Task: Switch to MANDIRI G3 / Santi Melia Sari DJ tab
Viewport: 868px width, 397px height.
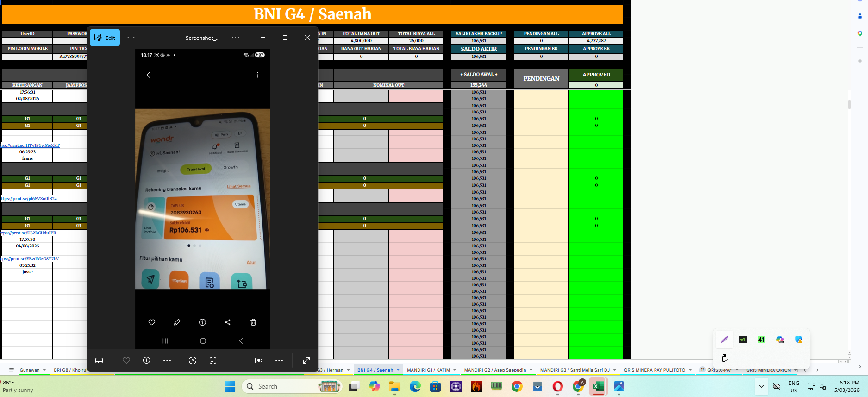Action: [575, 370]
